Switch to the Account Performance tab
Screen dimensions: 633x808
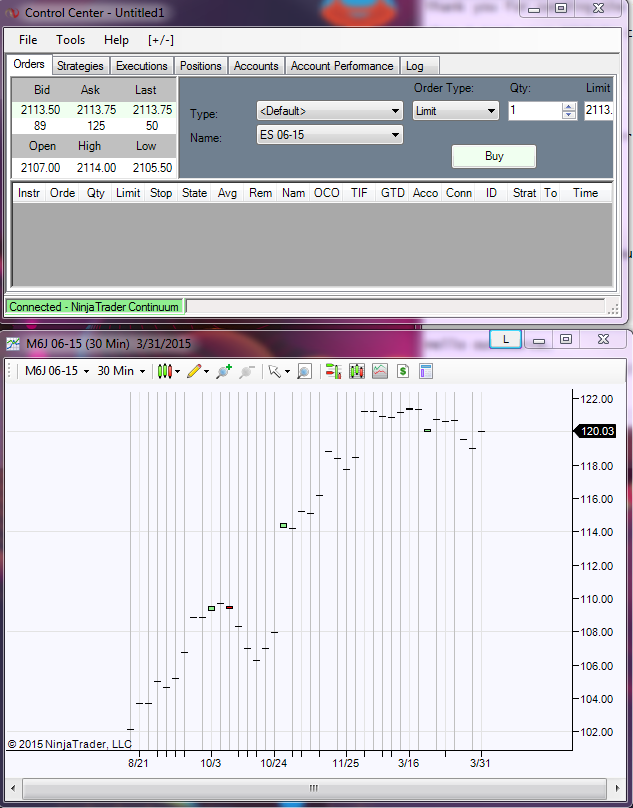[342, 66]
